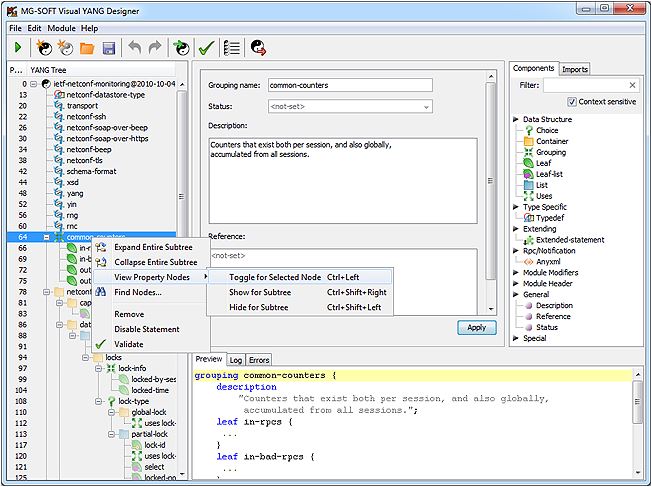The image size is (651, 487).
Task: Choose Disable Statement from context menu
Action: pyautogui.click(x=150, y=330)
